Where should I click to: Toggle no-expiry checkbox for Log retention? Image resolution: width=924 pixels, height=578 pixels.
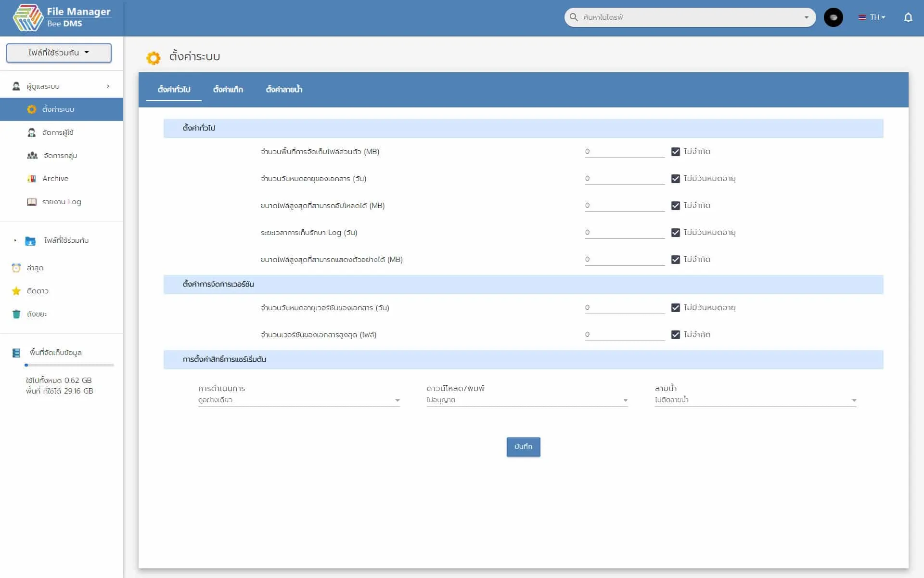point(675,233)
